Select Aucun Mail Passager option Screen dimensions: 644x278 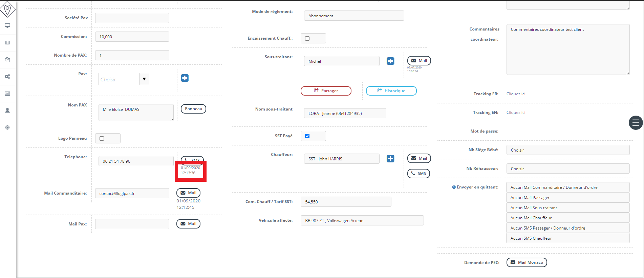(567, 197)
